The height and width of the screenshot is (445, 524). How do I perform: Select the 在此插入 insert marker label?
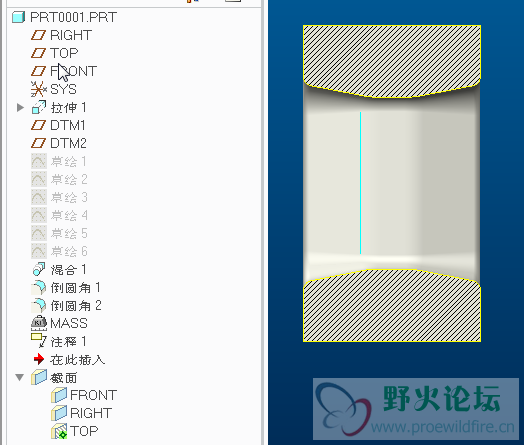point(78,360)
